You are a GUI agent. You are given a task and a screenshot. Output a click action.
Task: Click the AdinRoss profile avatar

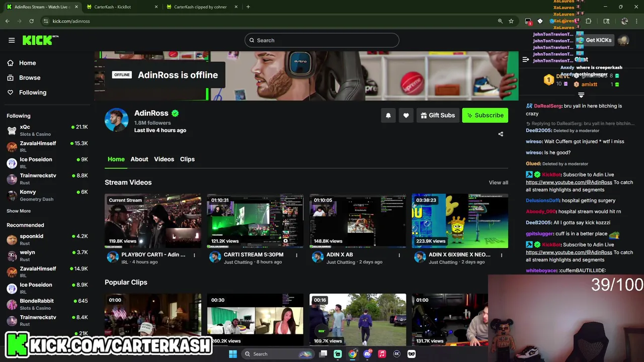116,120
